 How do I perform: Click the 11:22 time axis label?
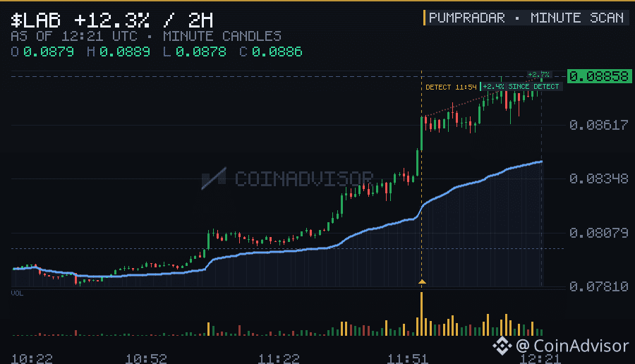click(279, 359)
